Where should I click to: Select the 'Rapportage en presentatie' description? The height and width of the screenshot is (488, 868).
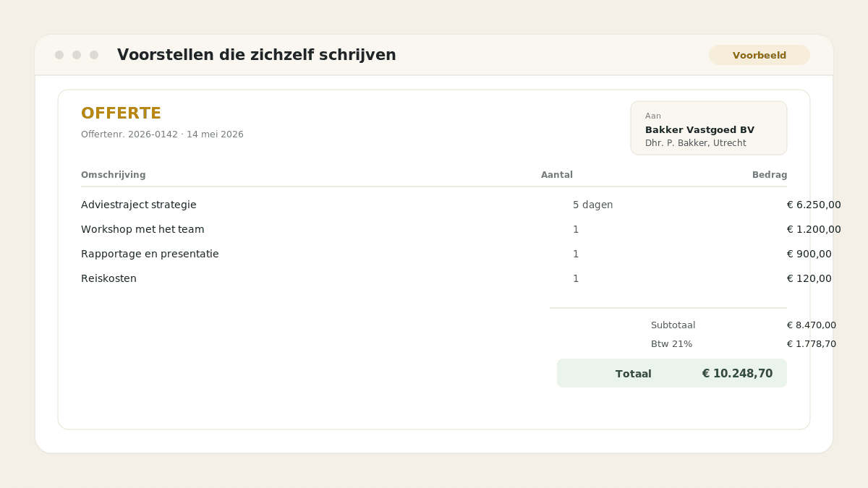(x=150, y=254)
